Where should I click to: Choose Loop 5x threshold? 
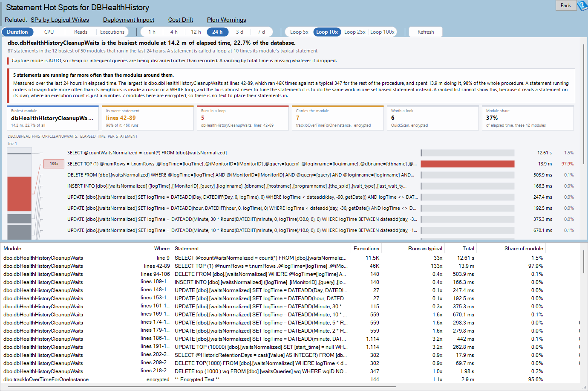tap(299, 32)
